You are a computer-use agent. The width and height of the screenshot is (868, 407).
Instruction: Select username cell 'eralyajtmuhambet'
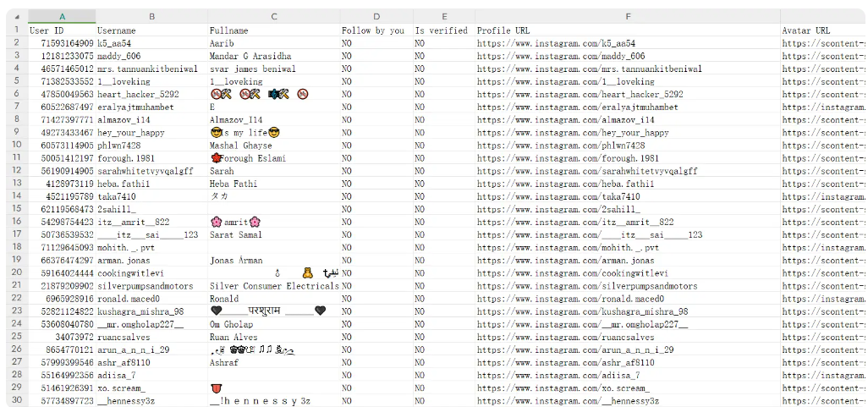[x=151, y=107]
